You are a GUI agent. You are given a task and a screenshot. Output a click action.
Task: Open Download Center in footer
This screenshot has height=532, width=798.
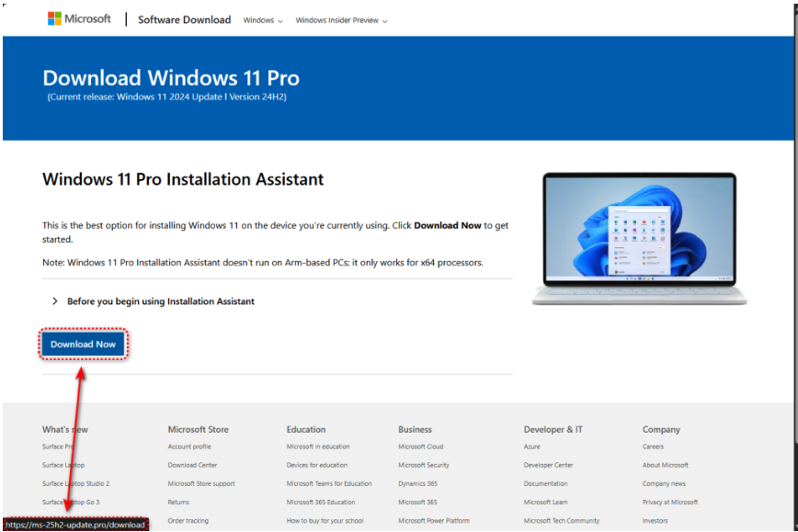pyautogui.click(x=192, y=466)
